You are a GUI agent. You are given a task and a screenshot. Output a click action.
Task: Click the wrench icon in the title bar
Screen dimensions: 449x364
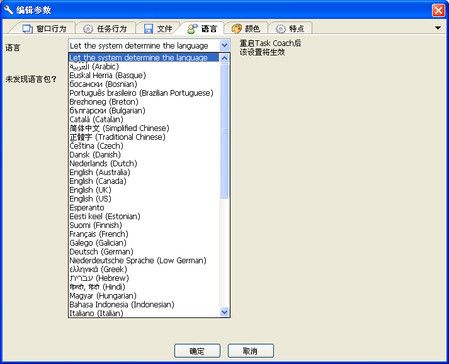pyautogui.click(x=8, y=10)
